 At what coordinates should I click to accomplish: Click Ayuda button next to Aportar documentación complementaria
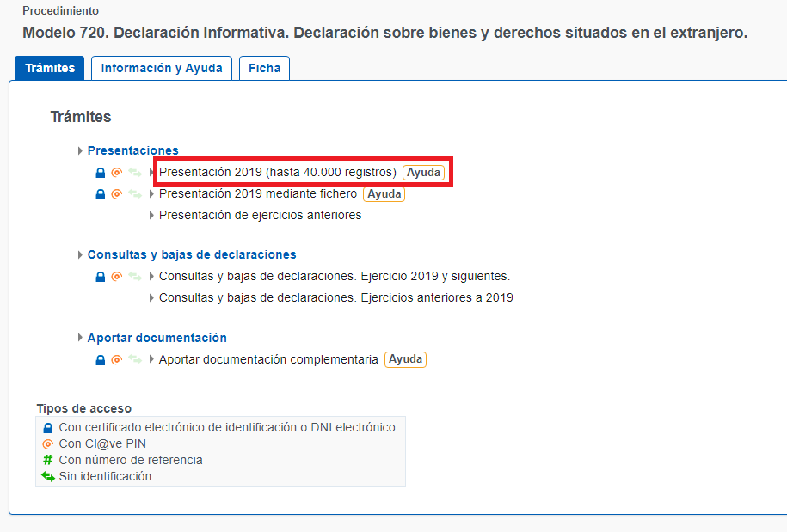click(405, 359)
